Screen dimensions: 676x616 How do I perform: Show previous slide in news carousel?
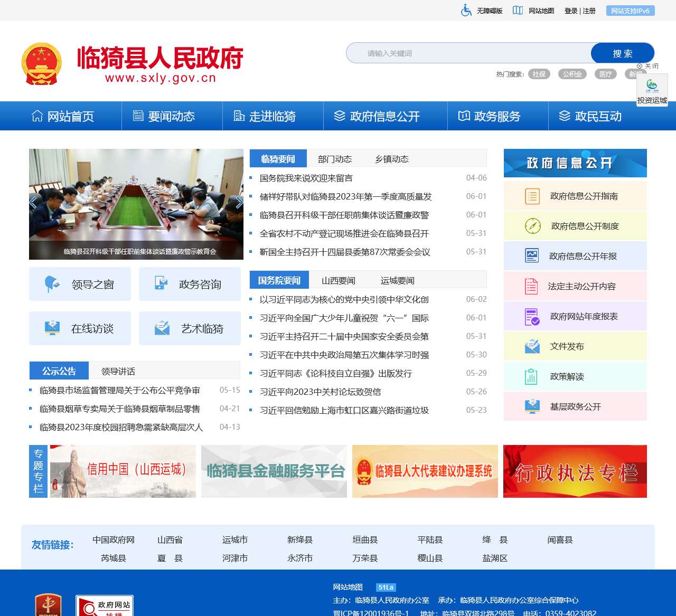coord(33,203)
